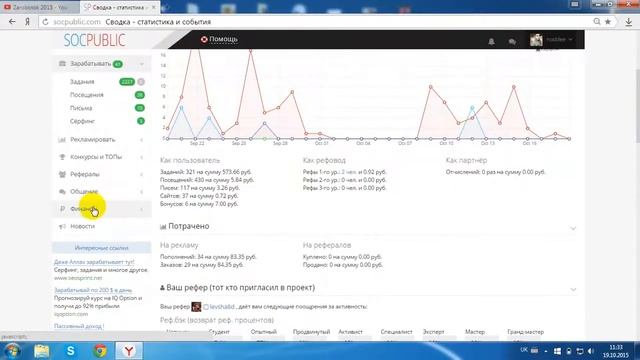
Task: Click the gray circle icon next to Задания
Action: [x=141, y=82]
